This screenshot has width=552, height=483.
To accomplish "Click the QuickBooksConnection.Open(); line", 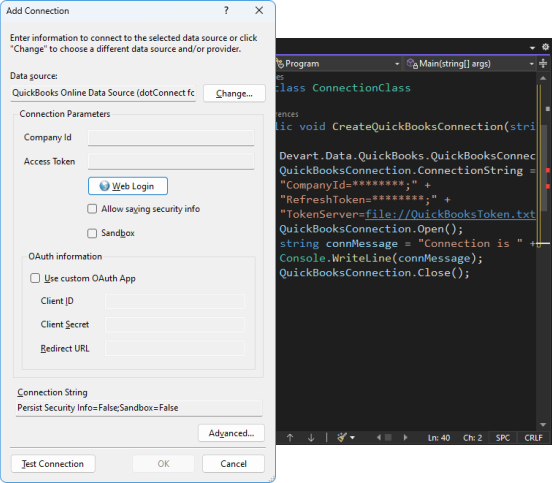I will point(371,229).
